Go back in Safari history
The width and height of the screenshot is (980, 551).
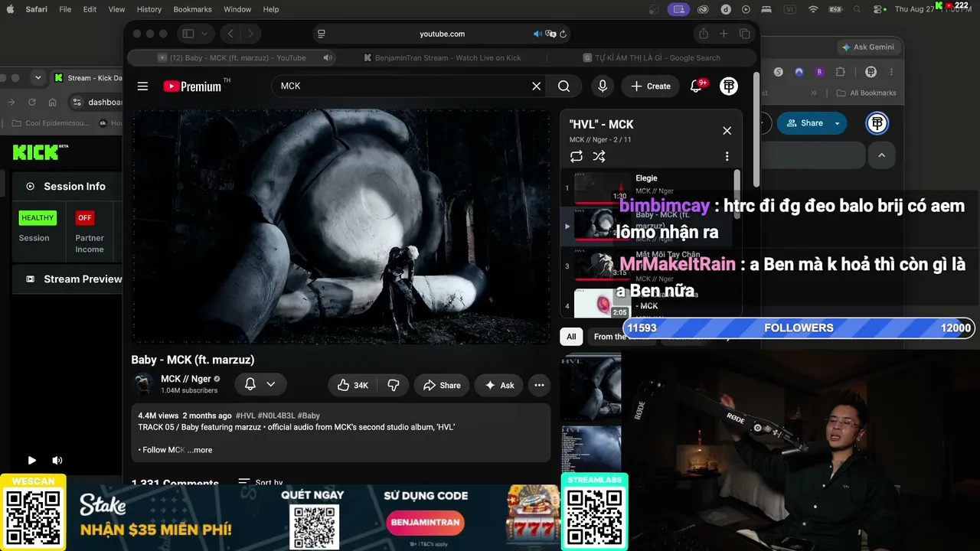(x=230, y=34)
